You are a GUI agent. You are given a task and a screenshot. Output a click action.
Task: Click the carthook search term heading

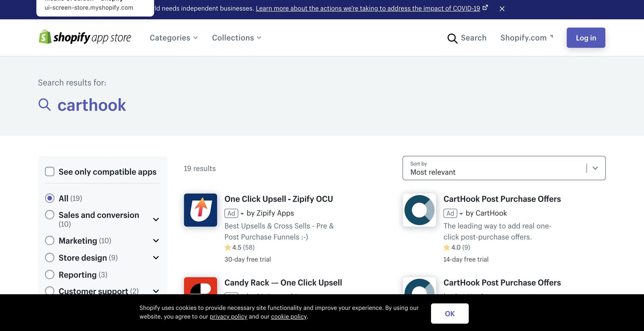(92, 105)
